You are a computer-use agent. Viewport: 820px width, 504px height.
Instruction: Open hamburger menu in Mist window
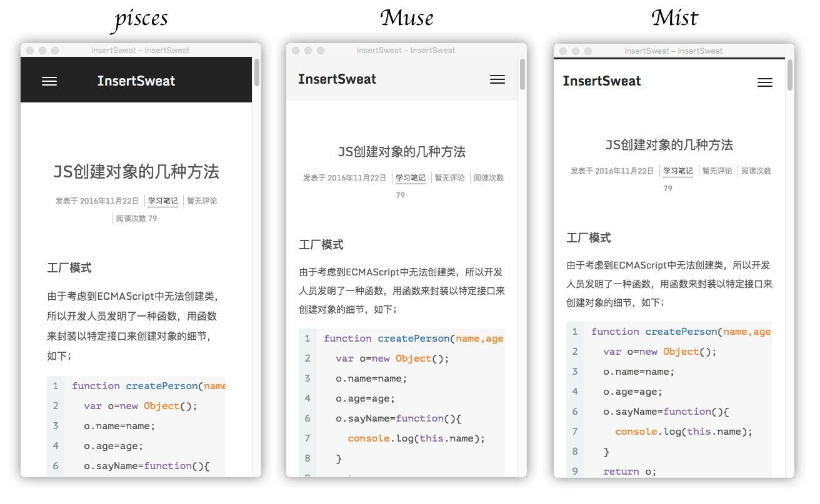(765, 82)
